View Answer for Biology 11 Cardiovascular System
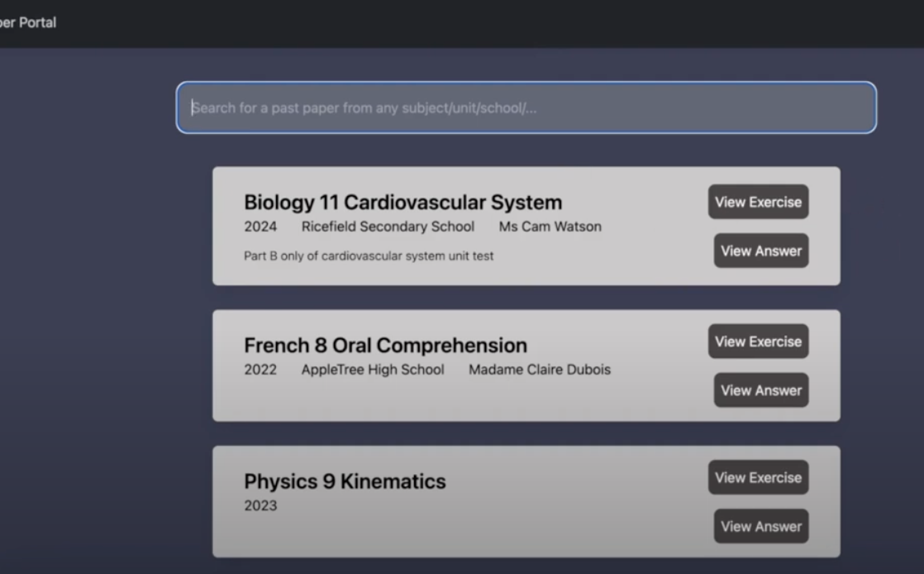Viewport: 924px width, 574px height. (760, 251)
